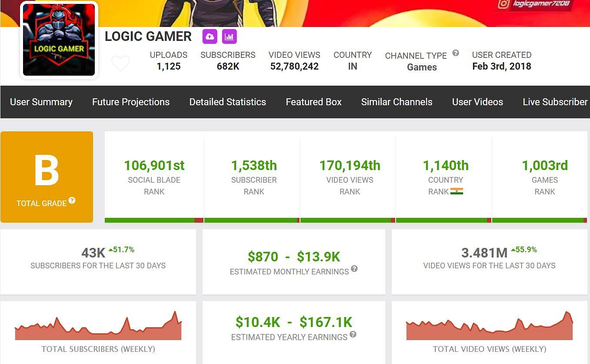Click the 1,140th country rank
This screenshot has height=364, width=590.
click(x=446, y=166)
